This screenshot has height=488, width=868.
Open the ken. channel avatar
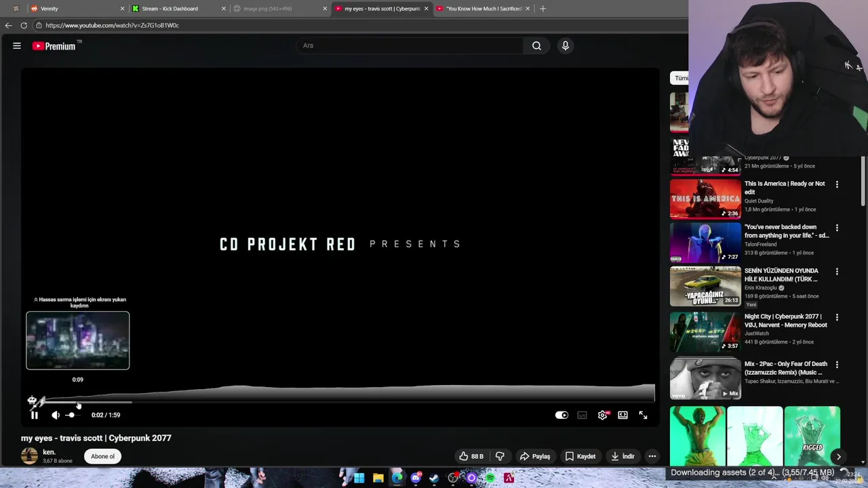[29, 455]
